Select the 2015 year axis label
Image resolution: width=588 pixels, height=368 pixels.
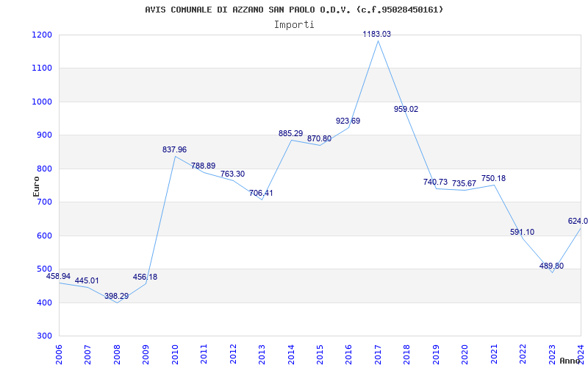tap(320, 355)
